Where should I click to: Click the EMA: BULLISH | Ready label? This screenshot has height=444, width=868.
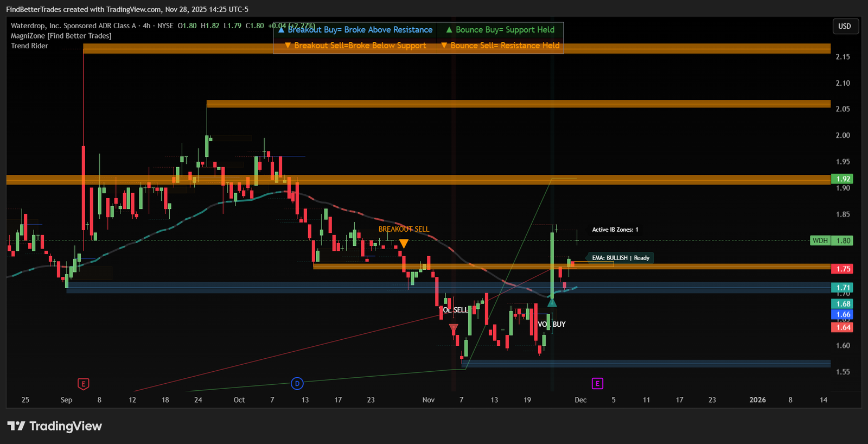(620, 258)
